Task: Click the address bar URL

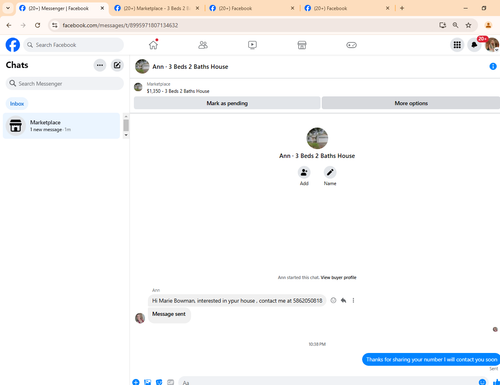Action: [x=120, y=25]
